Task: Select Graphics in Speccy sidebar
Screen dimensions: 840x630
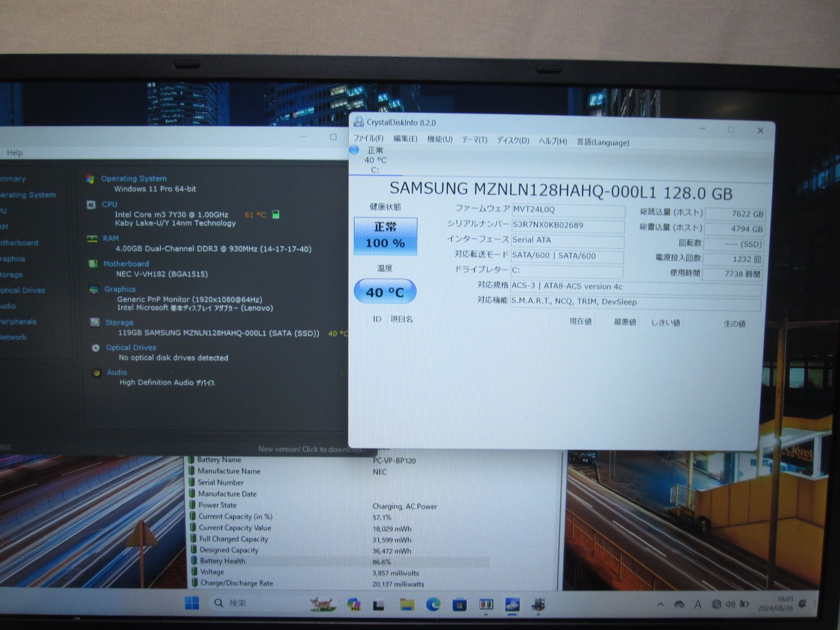Action: pyautogui.click(x=13, y=259)
